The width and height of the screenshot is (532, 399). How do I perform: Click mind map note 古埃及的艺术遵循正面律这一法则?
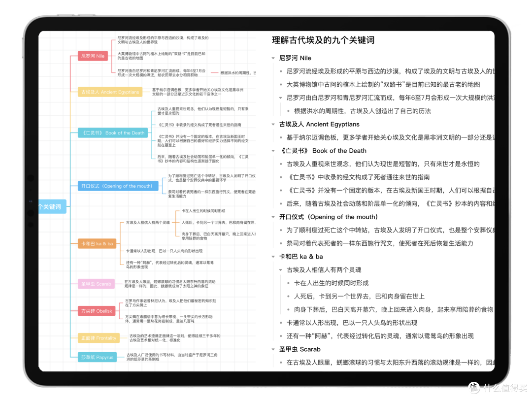175,338
